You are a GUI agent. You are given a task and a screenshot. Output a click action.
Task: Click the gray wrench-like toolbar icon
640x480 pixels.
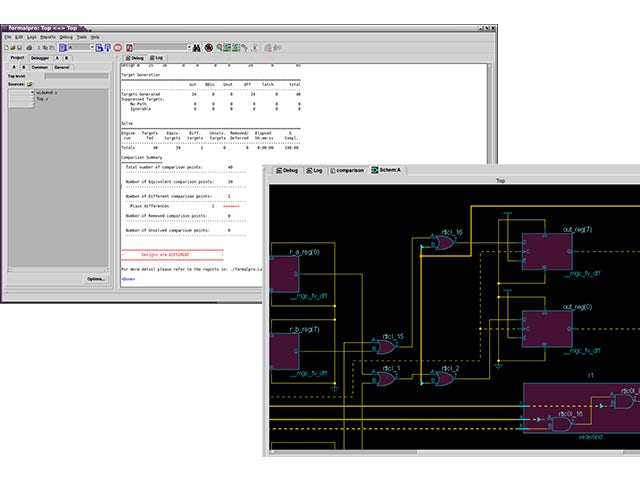244,48
